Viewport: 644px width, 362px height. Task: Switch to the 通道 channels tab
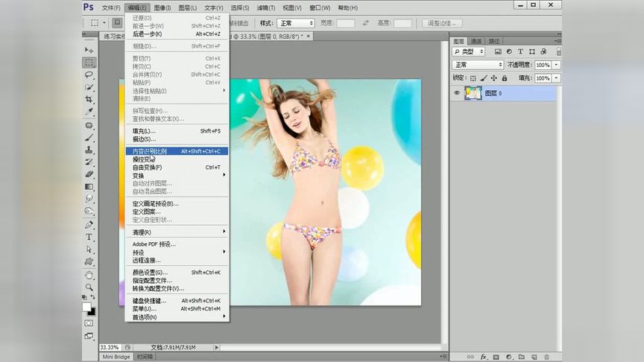[x=476, y=41]
